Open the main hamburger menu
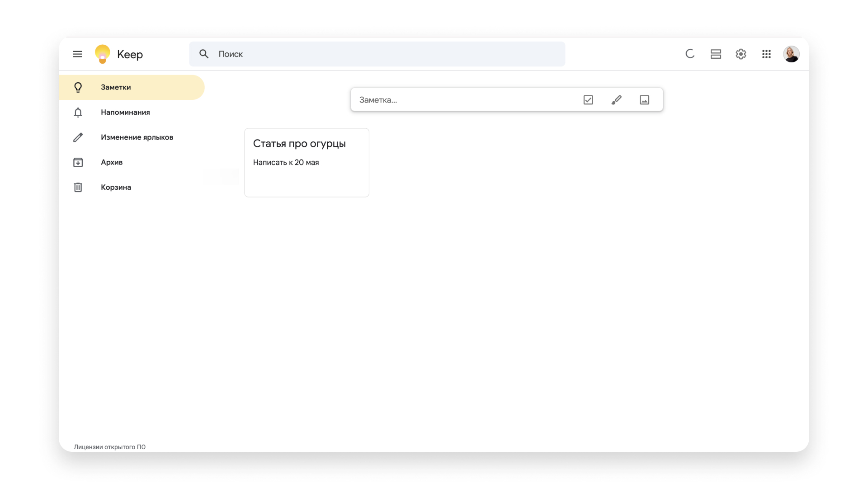868x488 pixels. coord(77,54)
